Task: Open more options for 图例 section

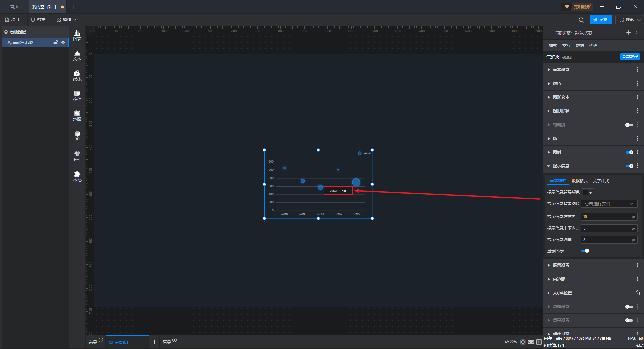Action: click(x=637, y=152)
